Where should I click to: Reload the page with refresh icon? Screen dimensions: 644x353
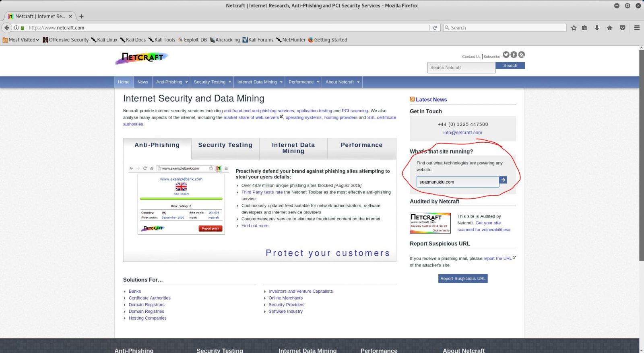[435, 28]
